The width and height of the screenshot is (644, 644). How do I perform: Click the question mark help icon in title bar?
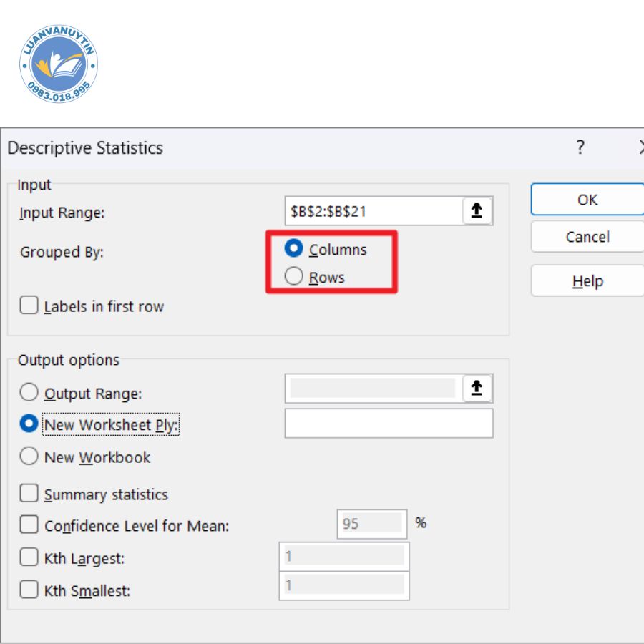(580, 148)
